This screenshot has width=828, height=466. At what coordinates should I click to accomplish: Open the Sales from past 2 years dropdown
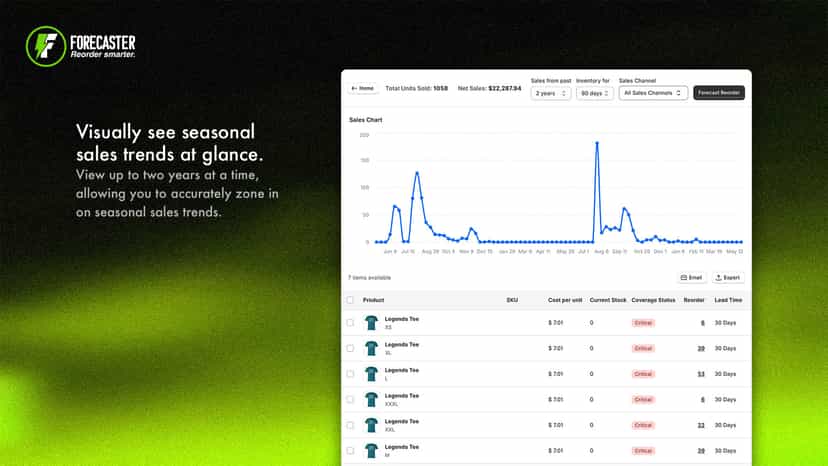[x=551, y=93]
